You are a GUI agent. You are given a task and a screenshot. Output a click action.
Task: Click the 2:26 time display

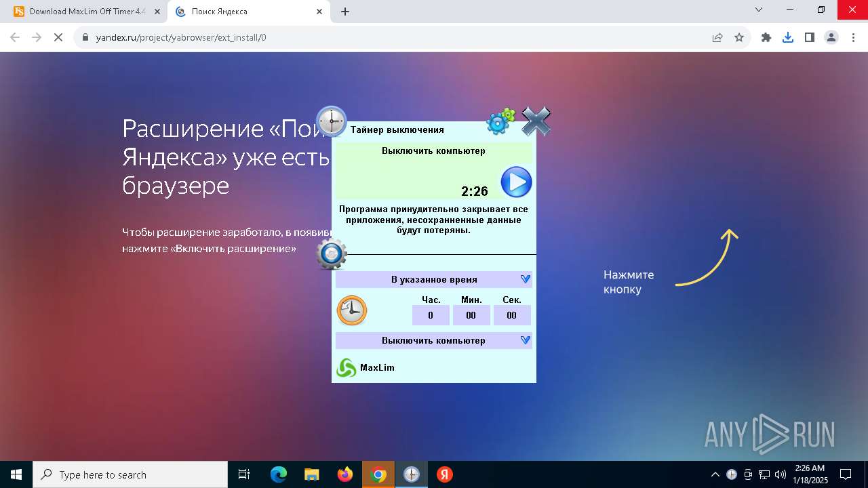(475, 191)
